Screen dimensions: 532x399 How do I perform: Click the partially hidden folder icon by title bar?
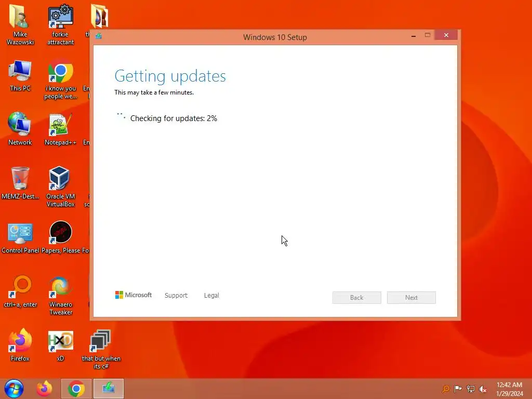click(x=99, y=16)
